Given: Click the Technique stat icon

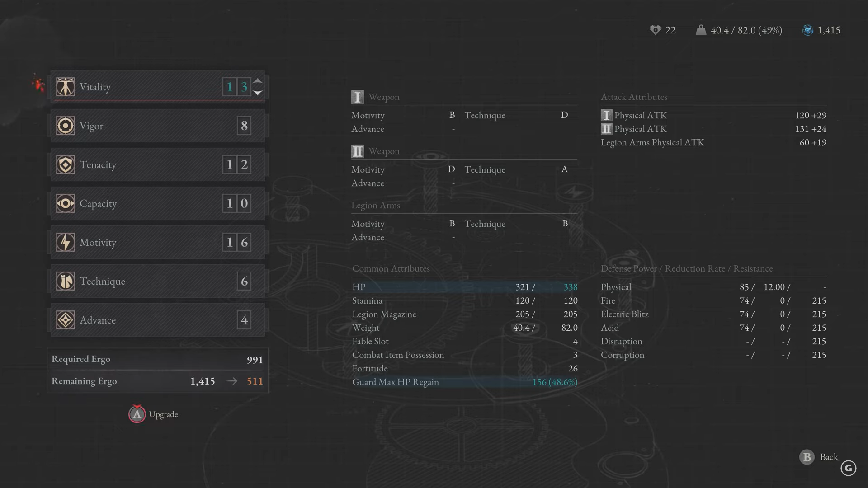Looking at the screenshot, I should 65,281.
